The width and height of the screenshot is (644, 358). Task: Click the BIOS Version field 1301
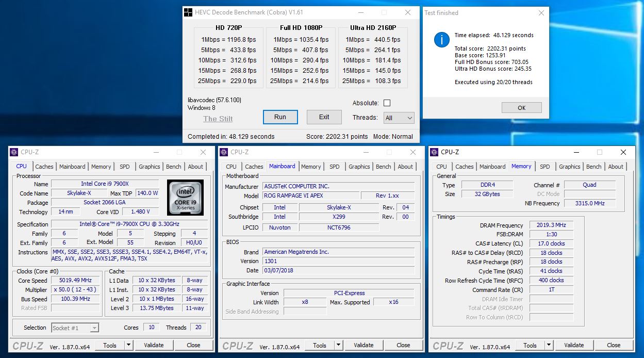(x=338, y=261)
